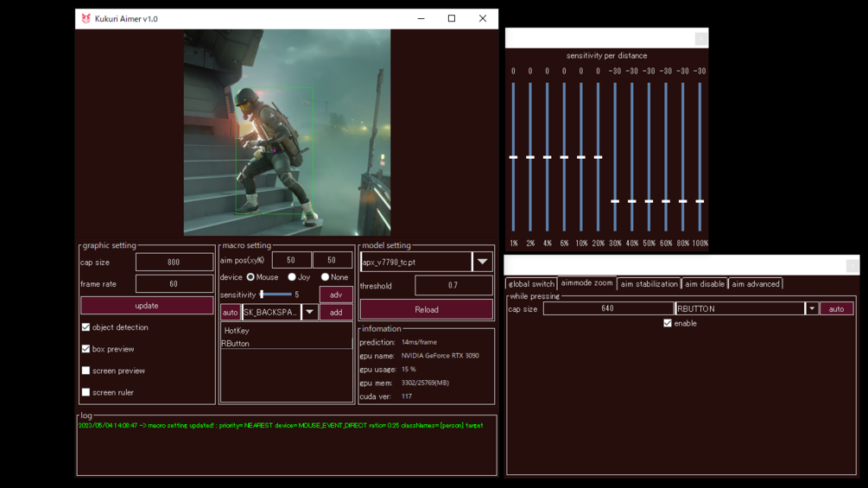
Task: Click the 30% distance sensitivity slider
Action: pyautogui.click(x=615, y=157)
